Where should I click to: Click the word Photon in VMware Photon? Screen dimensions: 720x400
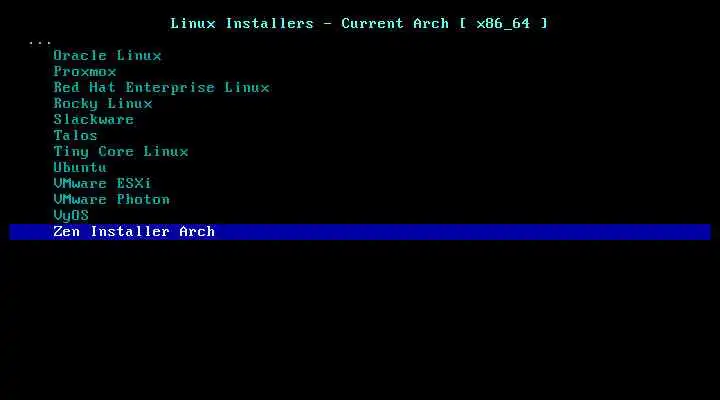tap(143, 200)
